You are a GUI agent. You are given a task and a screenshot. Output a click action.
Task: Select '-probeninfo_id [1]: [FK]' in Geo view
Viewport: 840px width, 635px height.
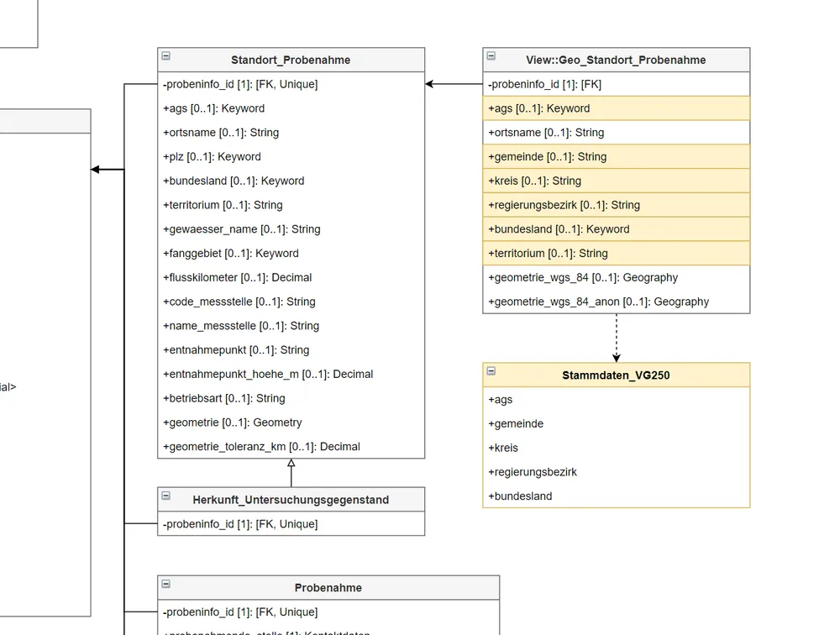(616, 84)
